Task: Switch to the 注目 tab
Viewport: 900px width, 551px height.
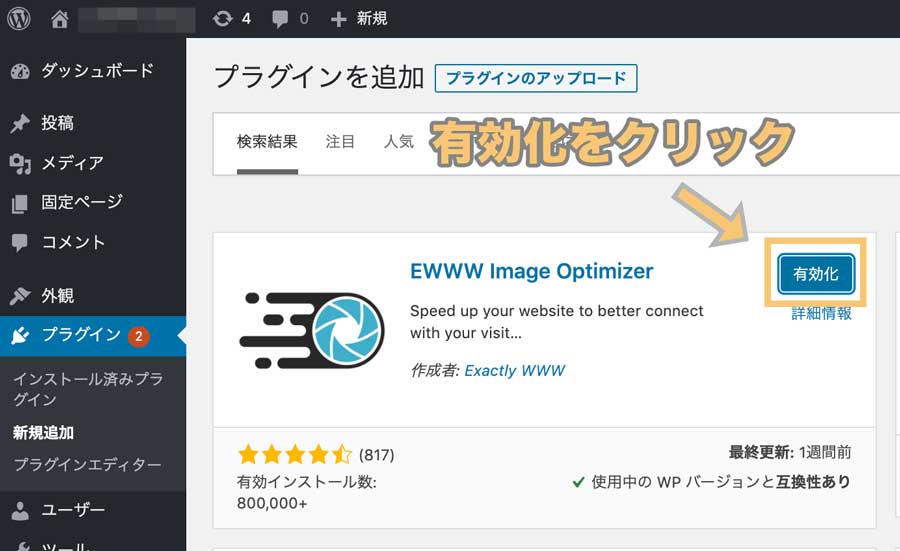Action: 340,142
